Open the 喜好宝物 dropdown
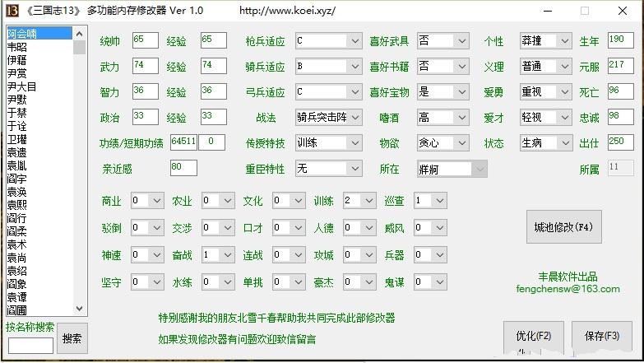The height and width of the screenshot is (363, 644). 442,92
